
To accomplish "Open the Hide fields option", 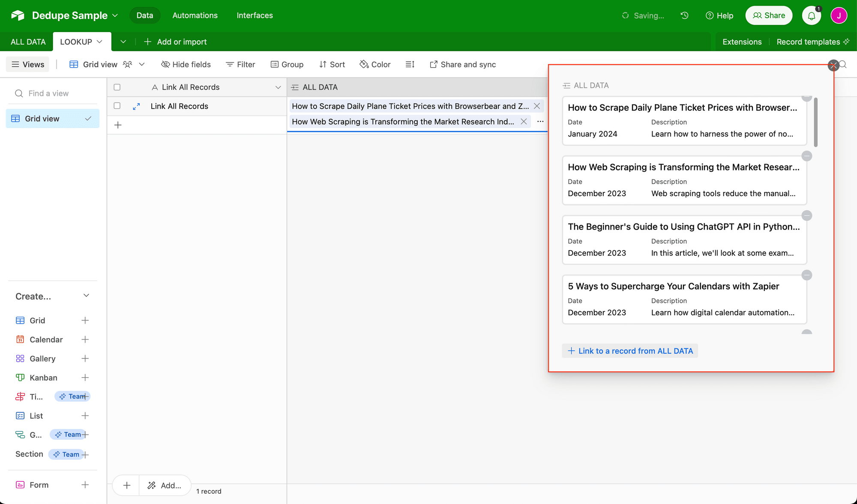I will 186,64.
